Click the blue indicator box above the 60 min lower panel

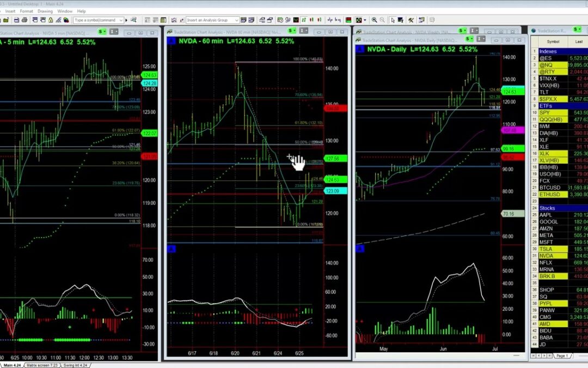coord(171,249)
